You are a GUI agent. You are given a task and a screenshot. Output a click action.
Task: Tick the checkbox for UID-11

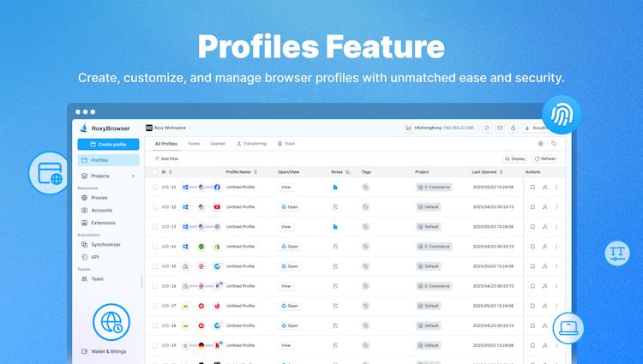(155, 187)
